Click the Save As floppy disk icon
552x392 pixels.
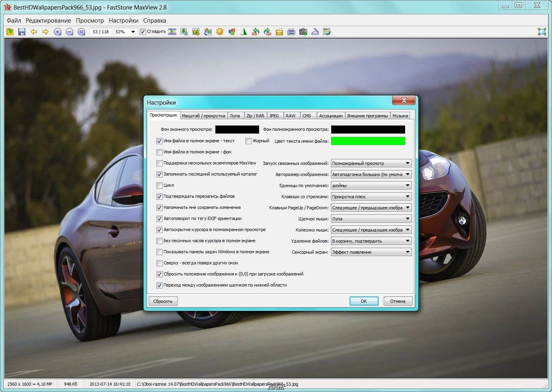click(22, 32)
